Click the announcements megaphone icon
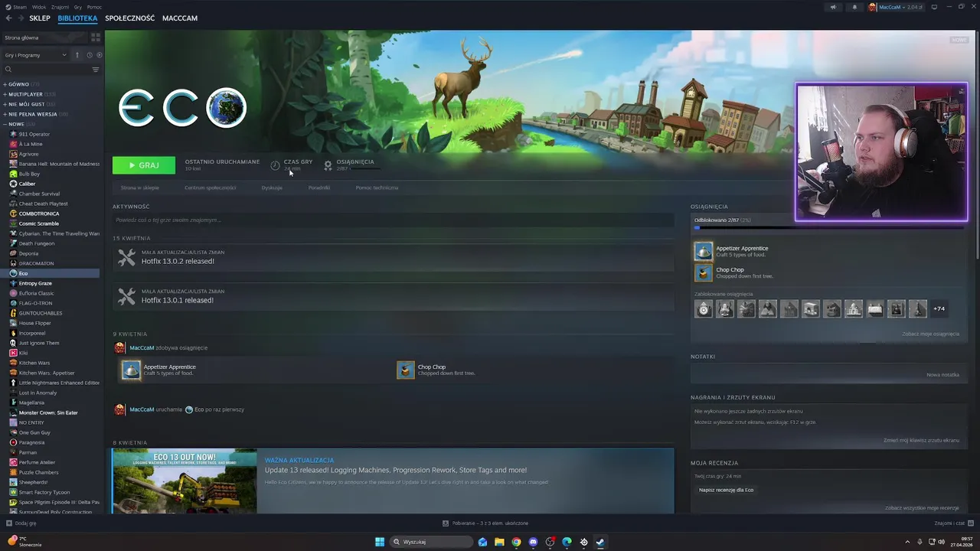This screenshot has width=980, height=551. pyautogui.click(x=833, y=7)
